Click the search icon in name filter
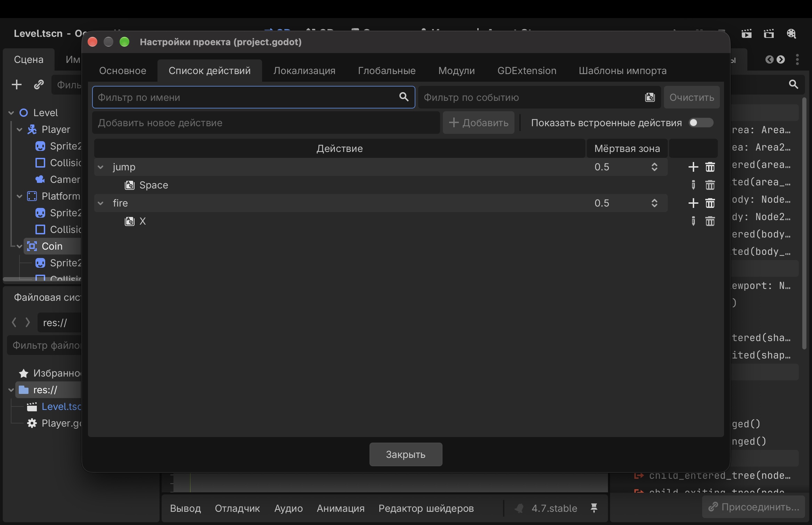812x525 pixels. click(404, 97)
